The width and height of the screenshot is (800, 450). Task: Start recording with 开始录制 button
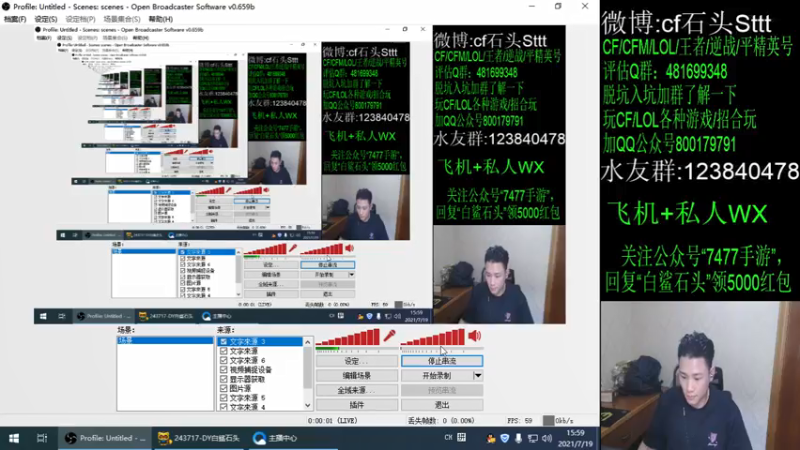click(x=437, y=376)
